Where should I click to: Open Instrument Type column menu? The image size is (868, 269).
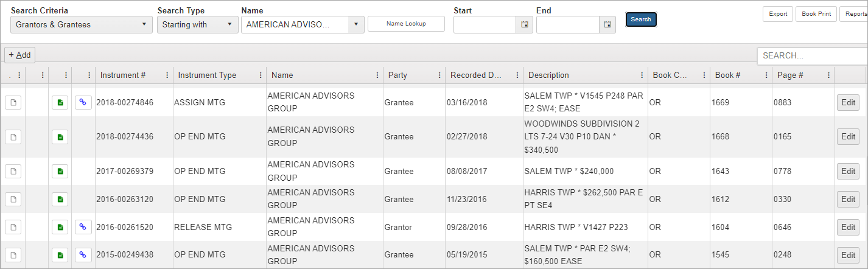[x=261, y=75]
